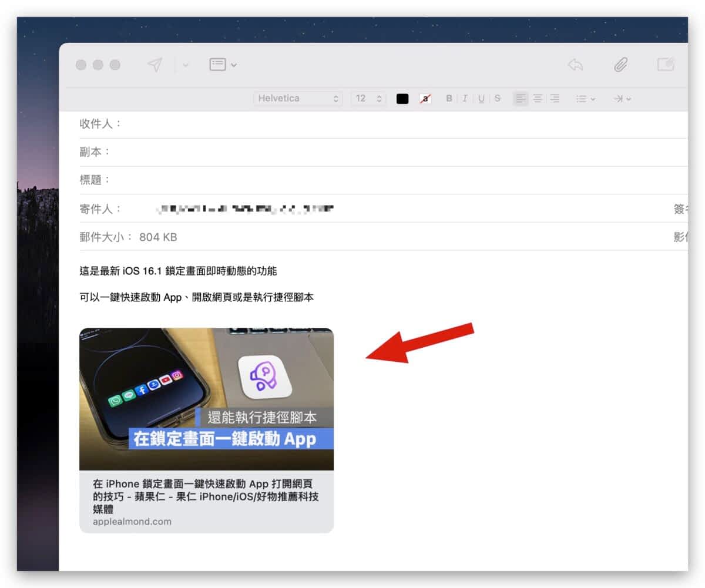Viewport: 705px width, 588px height.
Task: Open the list style dropdown
Action: [585, 99]
